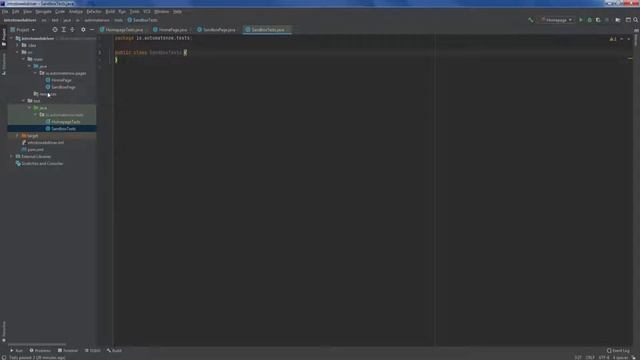Expand the .idea folder
The image size is (640, 360).
coord(18,45)
